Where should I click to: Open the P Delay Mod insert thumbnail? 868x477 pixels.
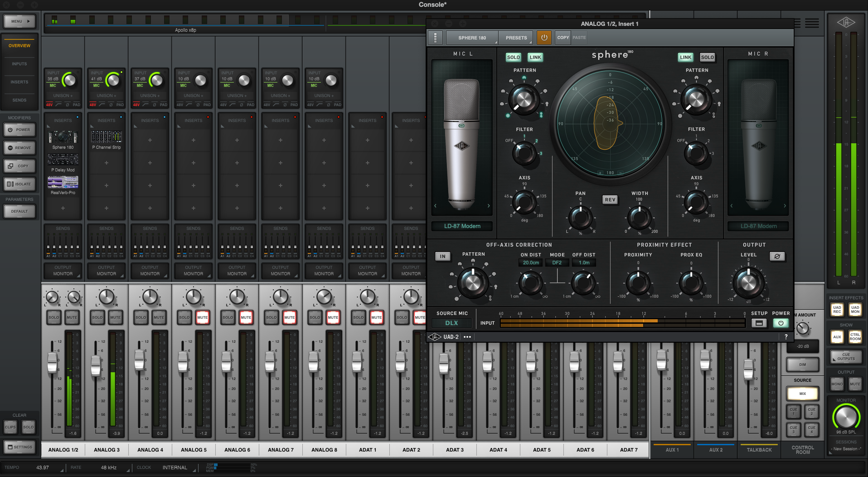(x=63, y=159)
